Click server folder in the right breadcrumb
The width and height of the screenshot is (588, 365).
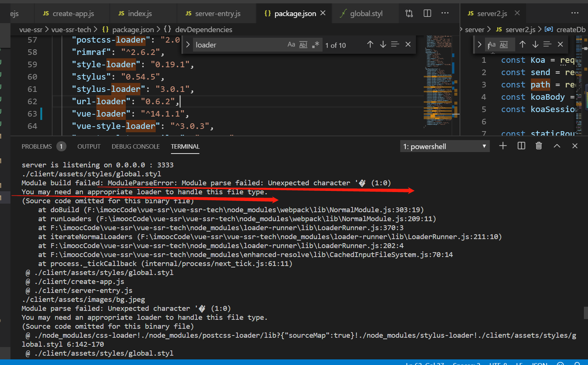[475, 30]
